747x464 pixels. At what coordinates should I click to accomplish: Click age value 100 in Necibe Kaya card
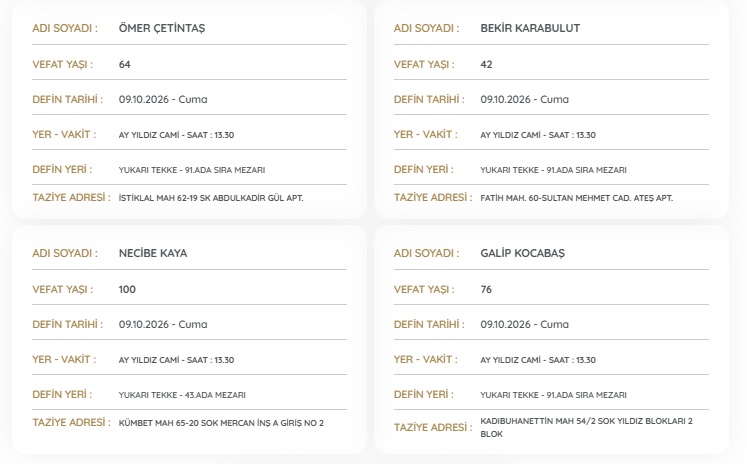[127, 289]
